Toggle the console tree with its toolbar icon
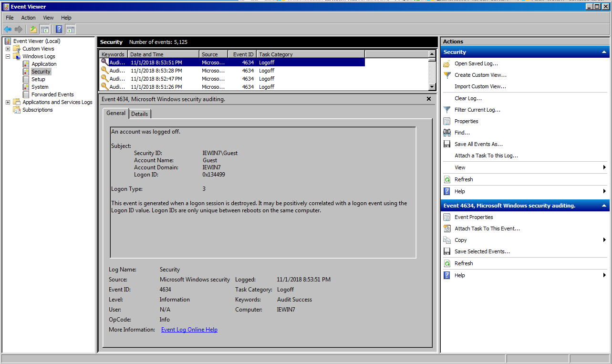This screenshot has width=612, height=364. pyautogui.click(x=44, y=29)
